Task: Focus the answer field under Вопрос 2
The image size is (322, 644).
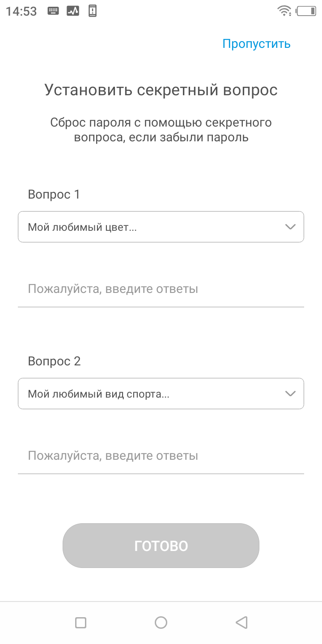Action: (x=161, y=456)
